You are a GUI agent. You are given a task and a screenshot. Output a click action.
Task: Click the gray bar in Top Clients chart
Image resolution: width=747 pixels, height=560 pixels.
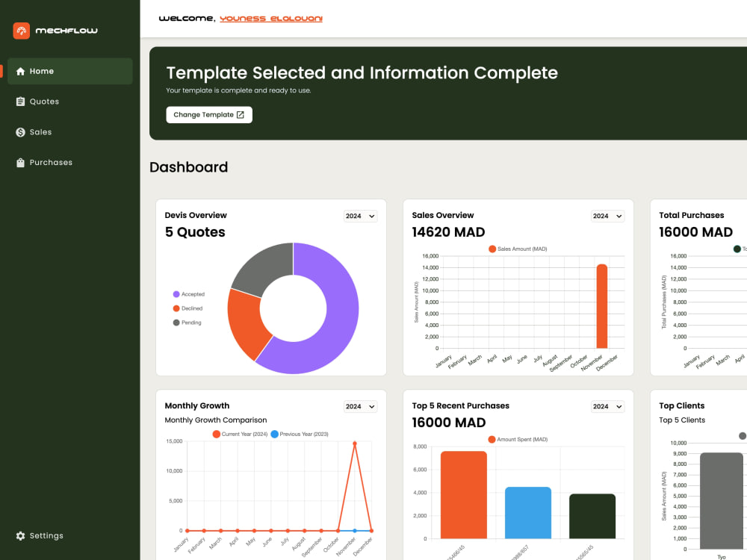pos(722,501)
